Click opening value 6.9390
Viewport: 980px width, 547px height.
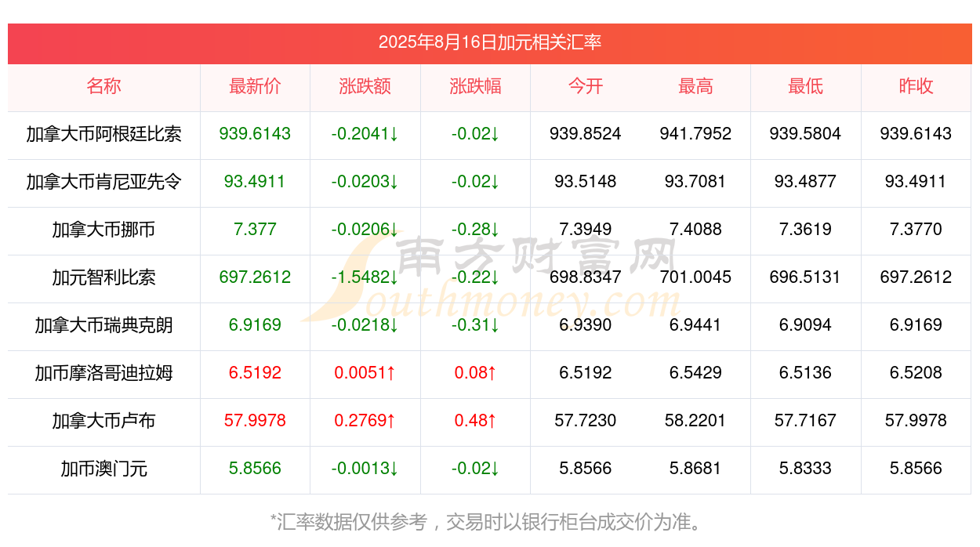[x=586, y=325]
